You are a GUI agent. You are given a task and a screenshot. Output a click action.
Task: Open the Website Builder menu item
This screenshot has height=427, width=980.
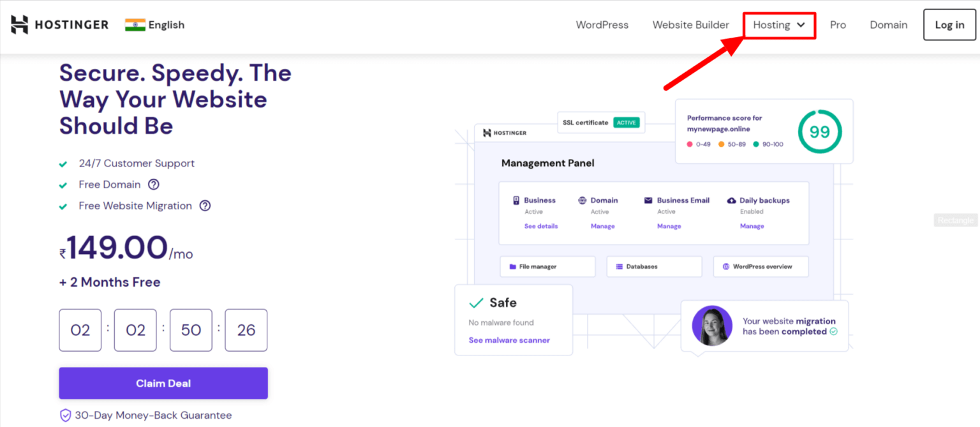coord(690,25)
